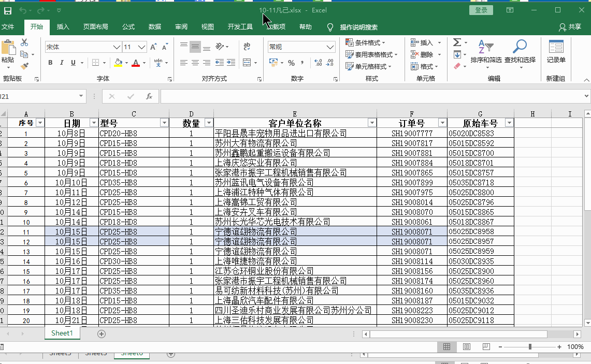Image resolution: width=591 pixels, height=364 pixels.
Task: Click the Undo arrow icon
Action: pos(23,10)
